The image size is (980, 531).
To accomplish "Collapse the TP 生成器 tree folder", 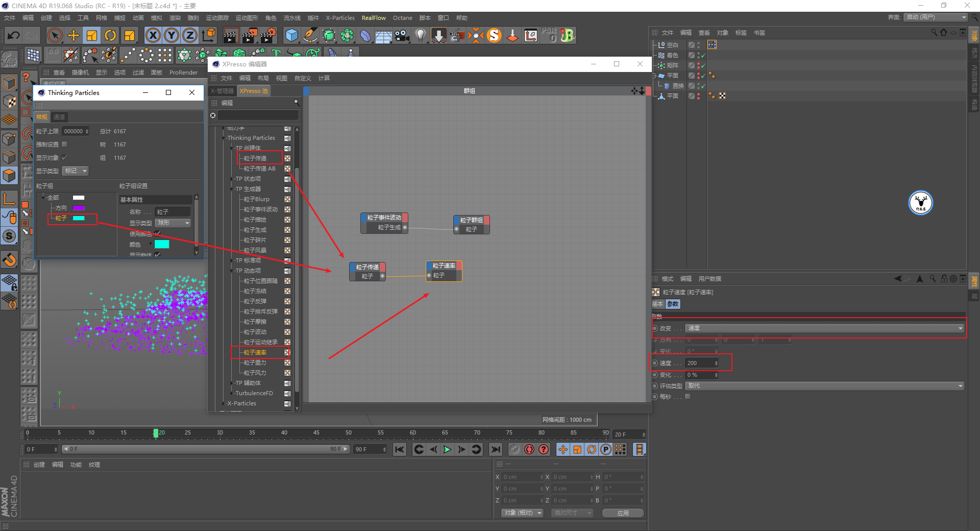I will 232,189.
